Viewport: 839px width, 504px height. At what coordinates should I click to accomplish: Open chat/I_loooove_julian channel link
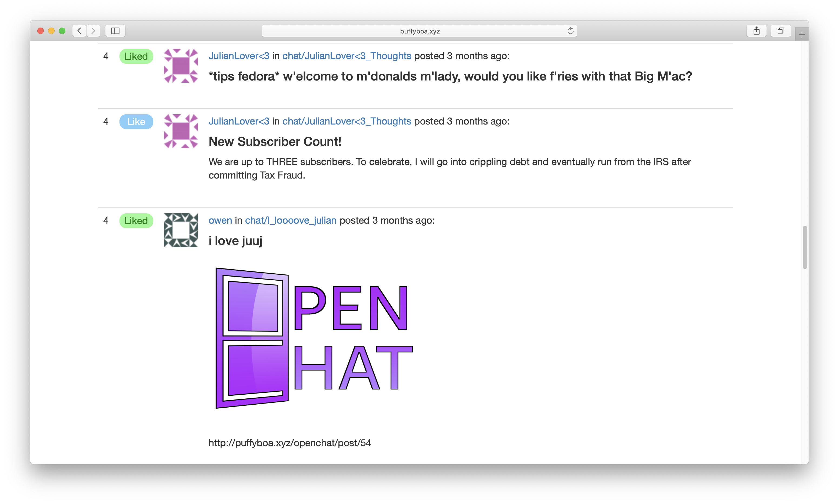tap(291, 220)
